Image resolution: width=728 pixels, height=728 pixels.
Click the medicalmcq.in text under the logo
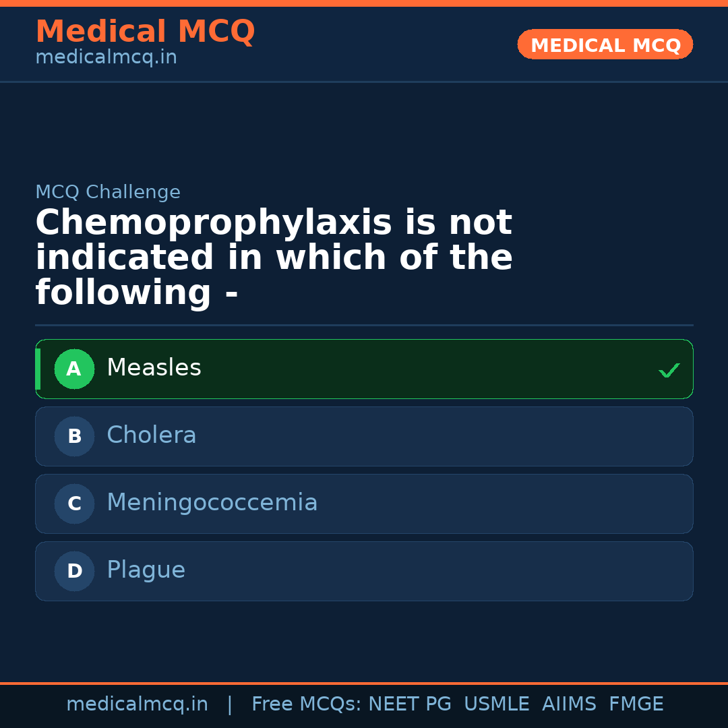coord(106,57)
